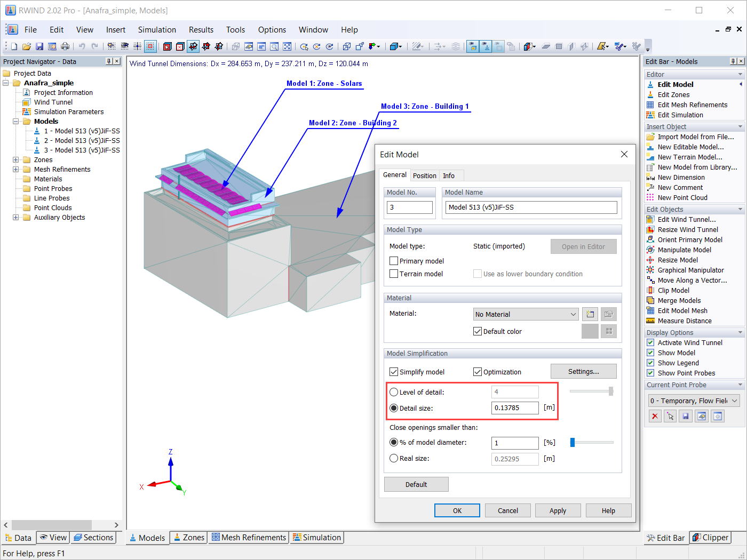
Task: Switch to the Position tab in Edit Model
Action: click(x=425, y=176)
